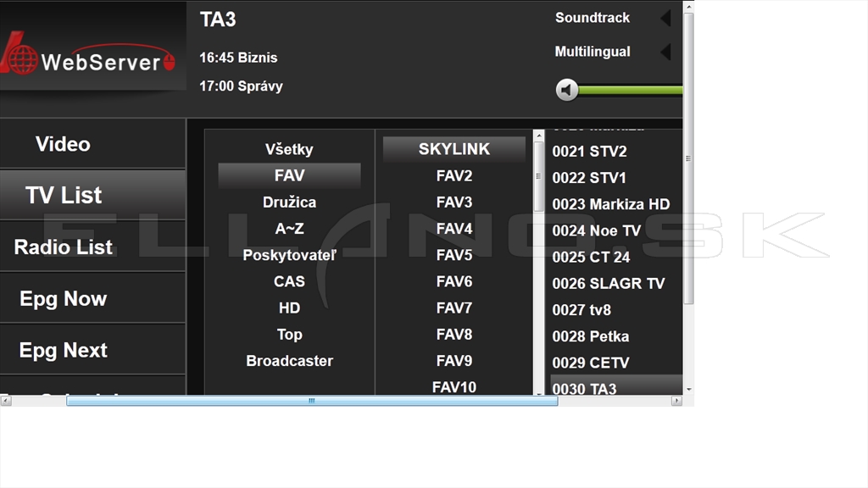Click the Multilingual label
Image resolution: width=868 pixels, height=488 pixels.
click(593, 52)
